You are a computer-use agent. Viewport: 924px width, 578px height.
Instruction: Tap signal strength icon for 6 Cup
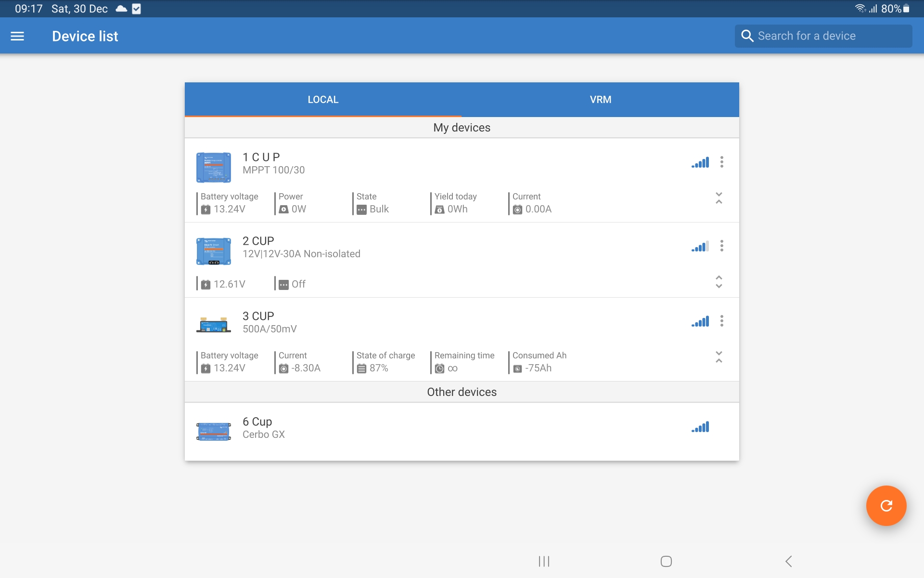pyautogui.click(x=700, y=427)
